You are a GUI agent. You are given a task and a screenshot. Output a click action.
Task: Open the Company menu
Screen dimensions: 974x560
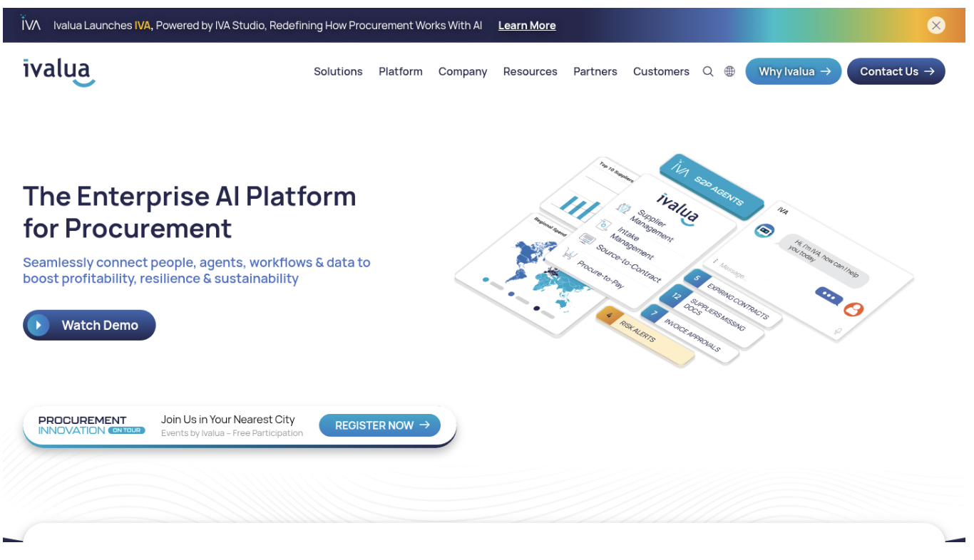pyautogui.click(x=463, y=71)
